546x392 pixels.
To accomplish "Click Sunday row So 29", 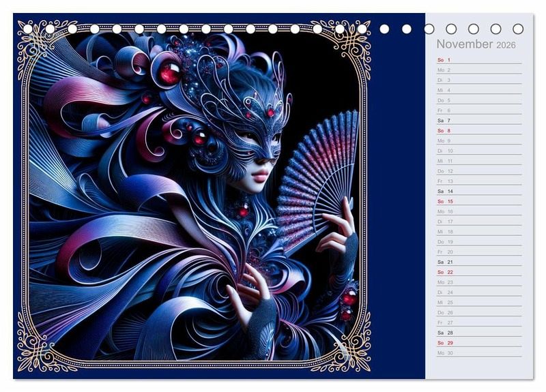I will pos(479,342).
